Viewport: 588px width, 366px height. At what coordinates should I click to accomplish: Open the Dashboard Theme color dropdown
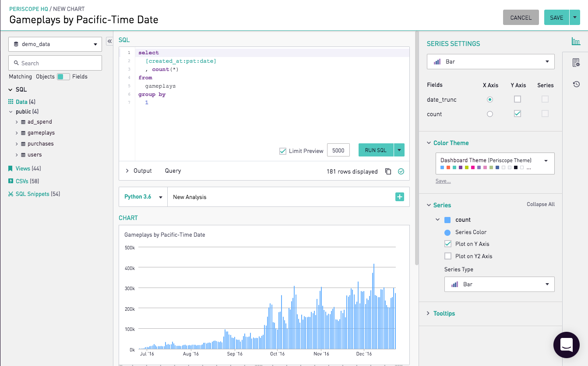point(495,163)
